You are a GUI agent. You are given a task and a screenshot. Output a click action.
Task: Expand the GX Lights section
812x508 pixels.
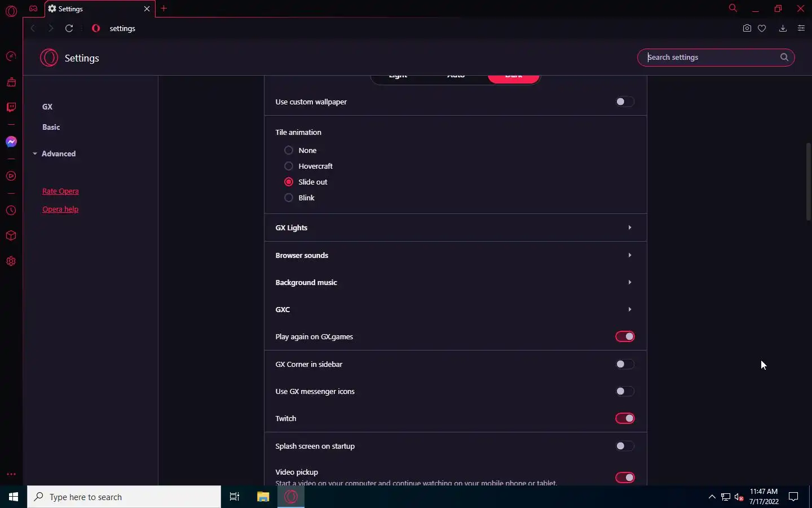coord(456,227)
